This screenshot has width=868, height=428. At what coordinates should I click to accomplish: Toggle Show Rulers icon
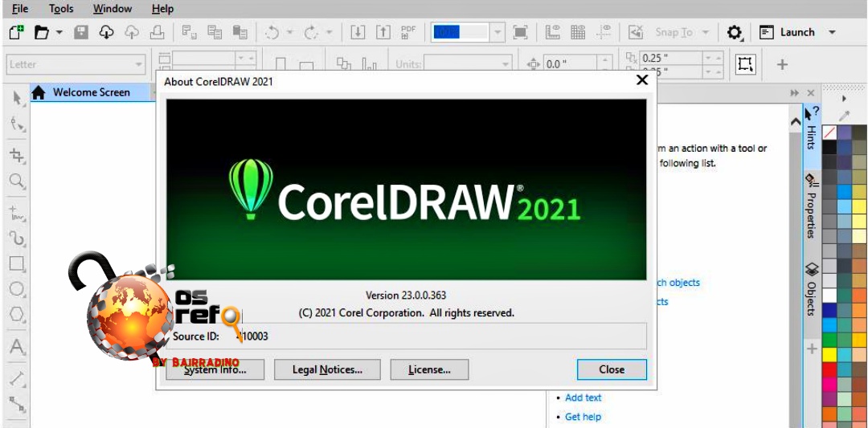coord(552,33)
